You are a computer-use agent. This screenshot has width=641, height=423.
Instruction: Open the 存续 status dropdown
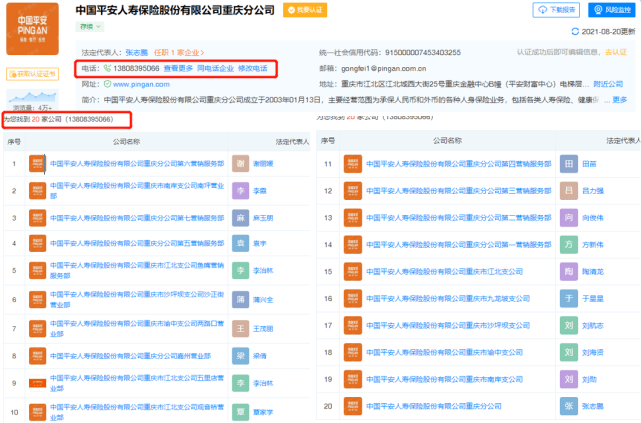(90, 27)
